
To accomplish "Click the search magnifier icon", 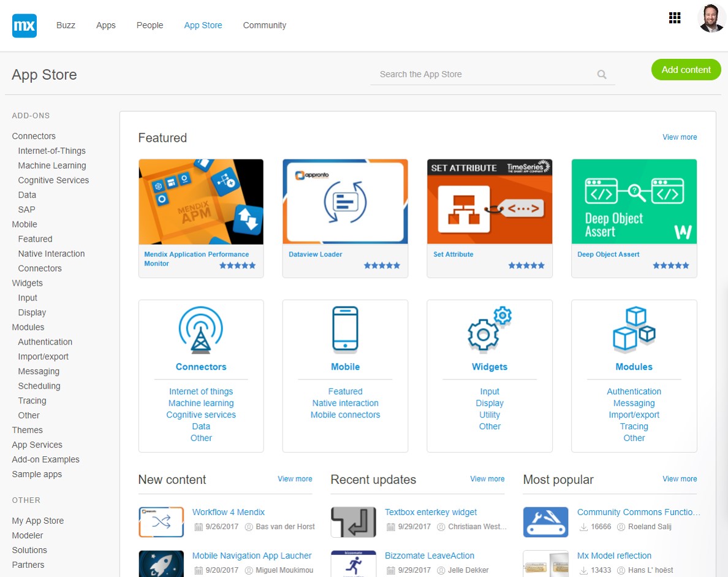I will 602,74.
